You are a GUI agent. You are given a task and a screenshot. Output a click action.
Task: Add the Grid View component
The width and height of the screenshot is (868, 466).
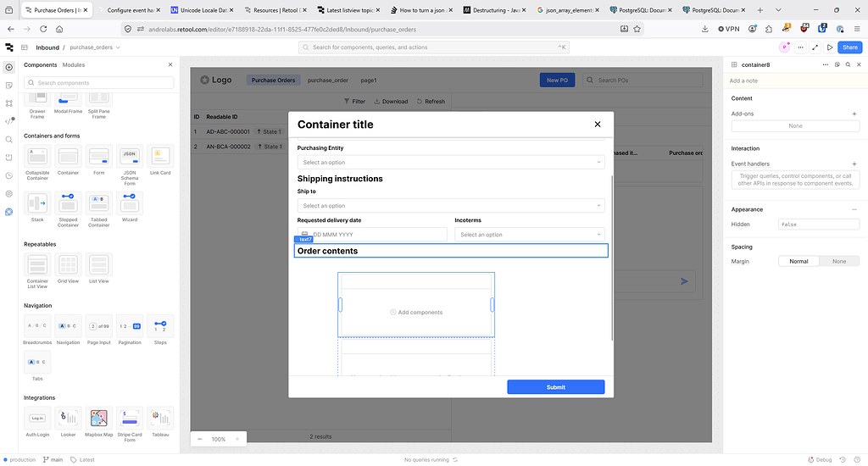[x=68, y=269]
